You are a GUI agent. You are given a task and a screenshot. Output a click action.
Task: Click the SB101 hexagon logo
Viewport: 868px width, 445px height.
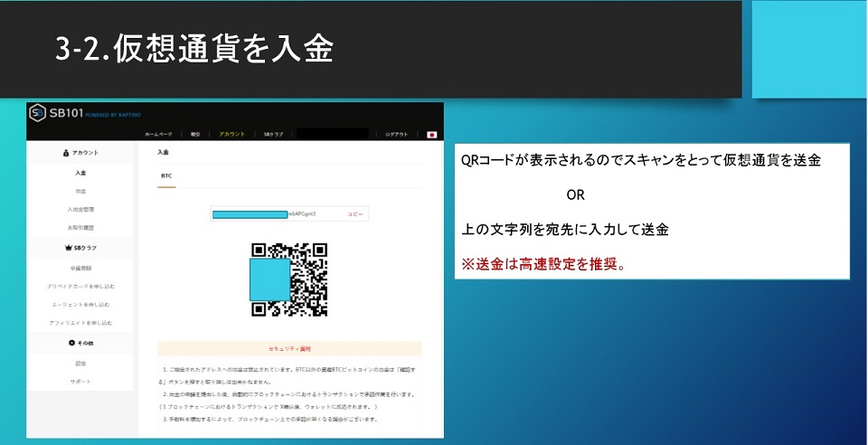(38, 113)
